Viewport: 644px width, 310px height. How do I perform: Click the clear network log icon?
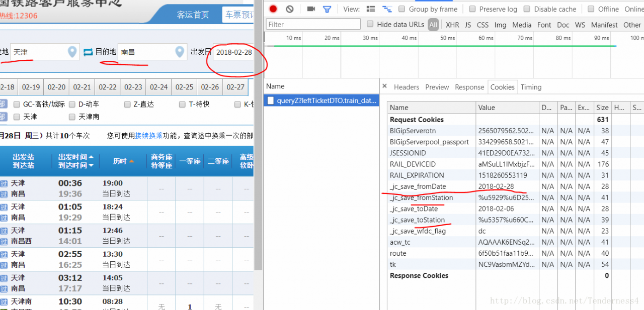tap(290, 9)
